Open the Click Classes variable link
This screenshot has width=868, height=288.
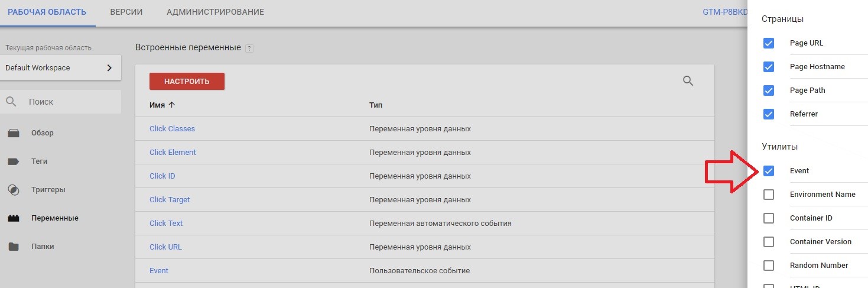(x=172, y=129)
